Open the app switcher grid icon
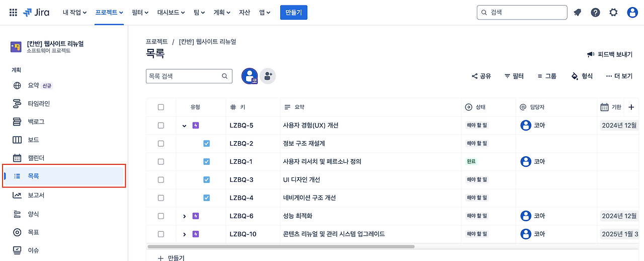 [14, 13]
